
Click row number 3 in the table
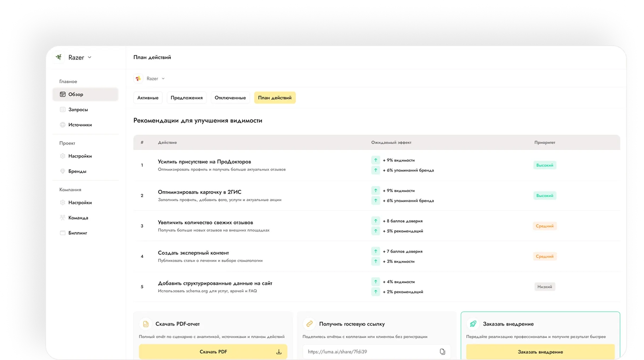tap(142, 226)
